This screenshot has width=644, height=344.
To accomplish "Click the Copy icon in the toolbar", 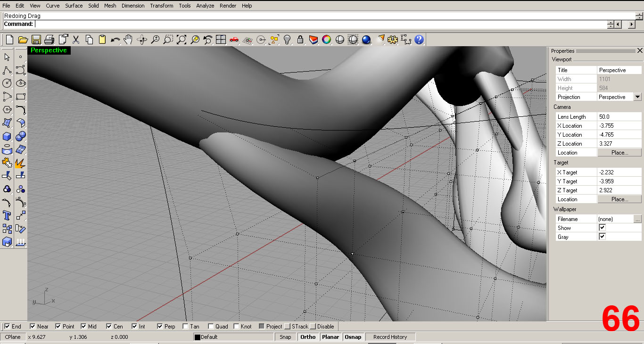I will [89, 40].
